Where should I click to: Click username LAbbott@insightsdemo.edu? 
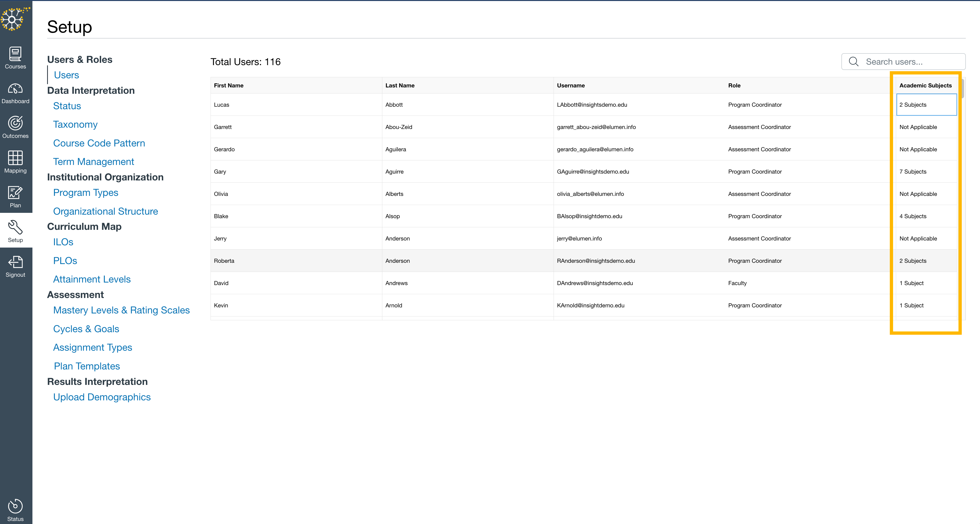click(592, 105)
